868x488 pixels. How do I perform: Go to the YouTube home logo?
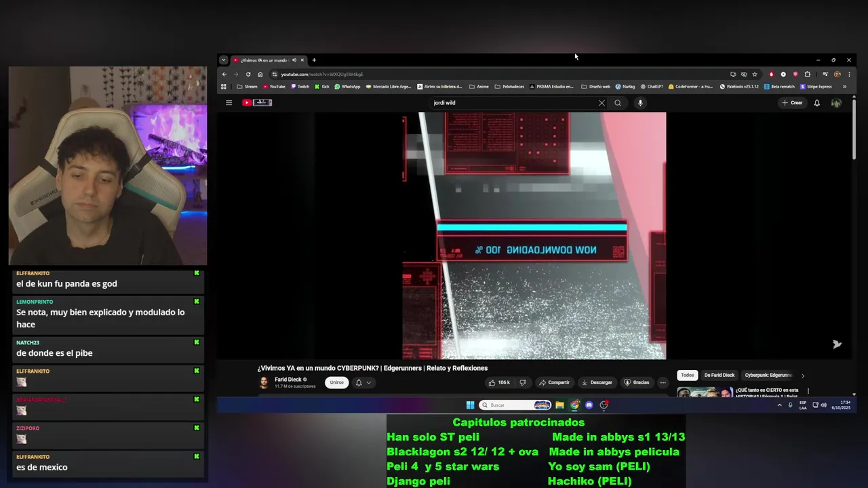pos(257,103)
